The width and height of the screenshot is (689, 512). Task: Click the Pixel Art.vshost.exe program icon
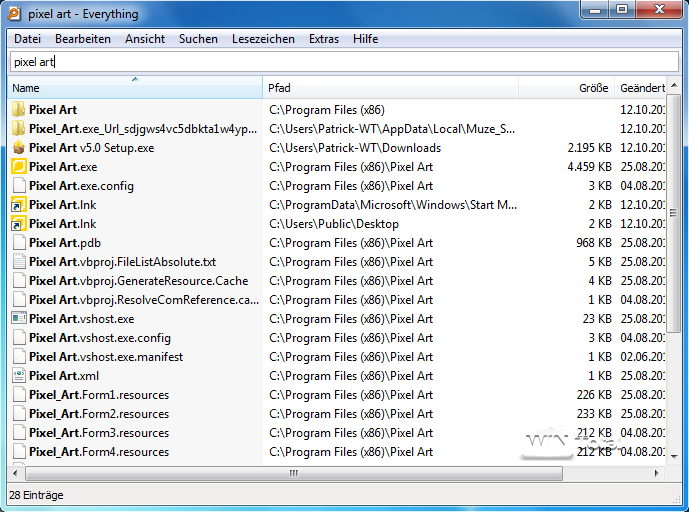tap(19, 319)
